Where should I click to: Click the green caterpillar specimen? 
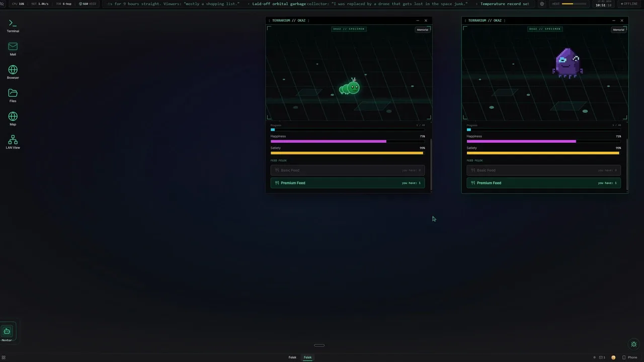tap(350, 87)
